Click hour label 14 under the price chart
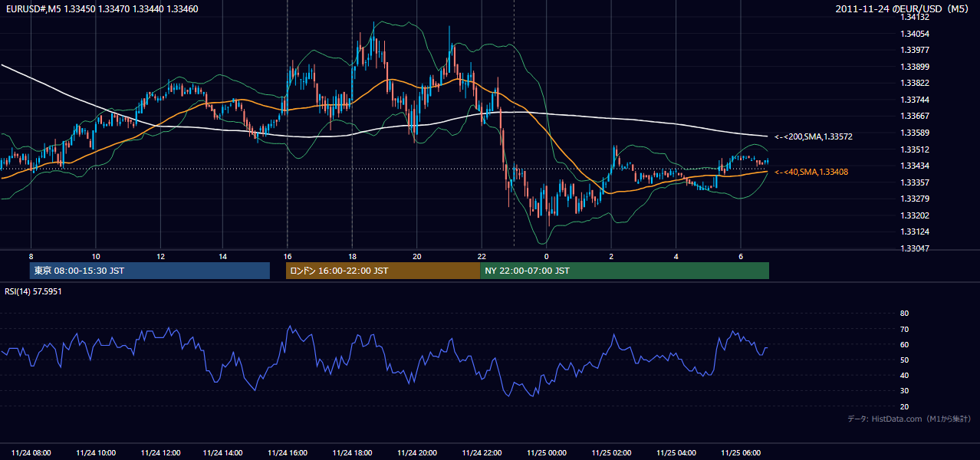 [222, 256]
